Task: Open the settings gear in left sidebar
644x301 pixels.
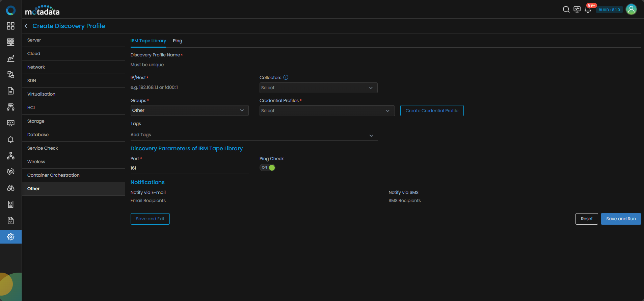Action: 11,237
